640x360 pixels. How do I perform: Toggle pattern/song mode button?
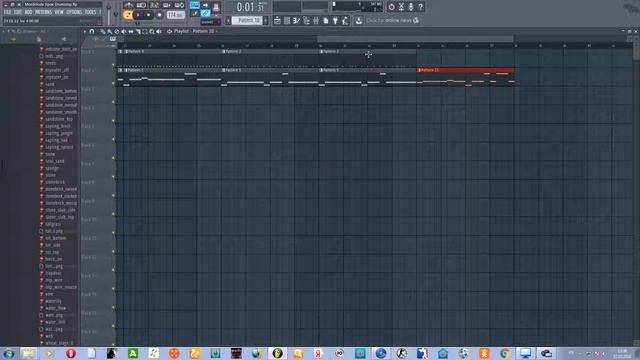pos(128,15)
